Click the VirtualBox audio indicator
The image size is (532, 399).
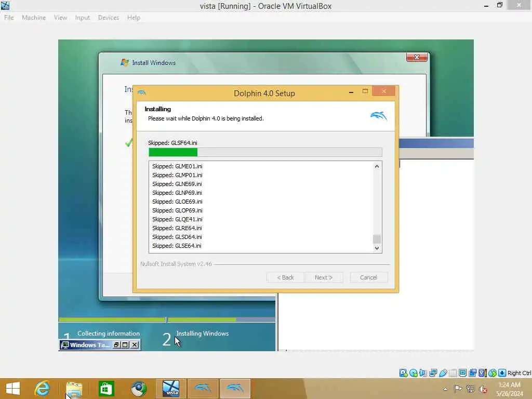tap(423, 373)
